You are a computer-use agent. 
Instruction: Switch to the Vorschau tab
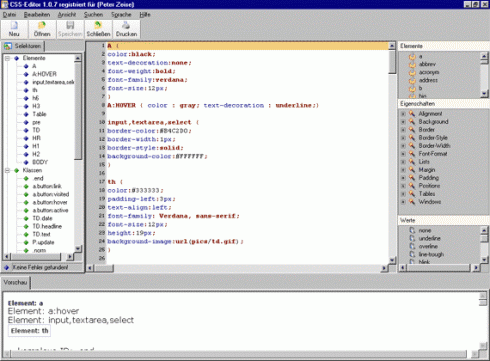(x=15, y=282)
